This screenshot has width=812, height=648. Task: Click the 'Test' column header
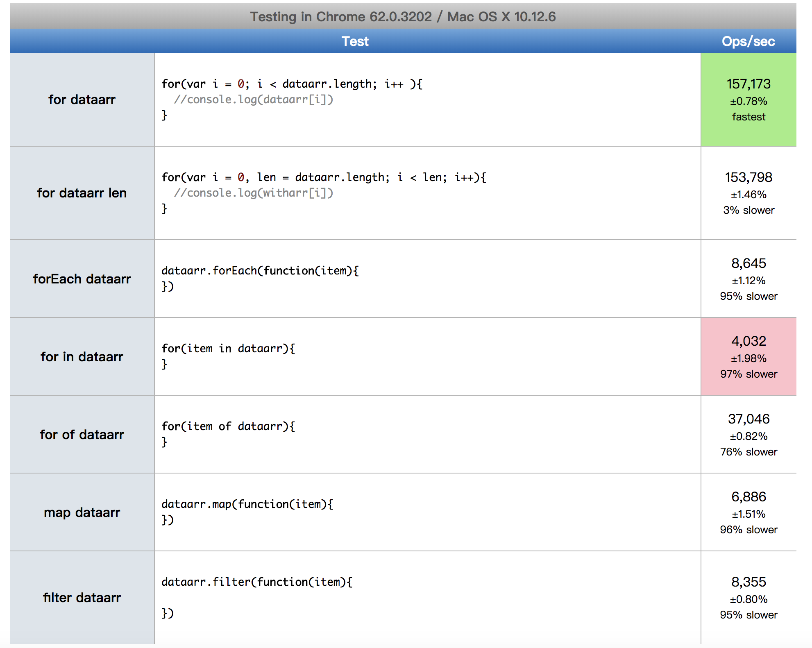(355, 41)
